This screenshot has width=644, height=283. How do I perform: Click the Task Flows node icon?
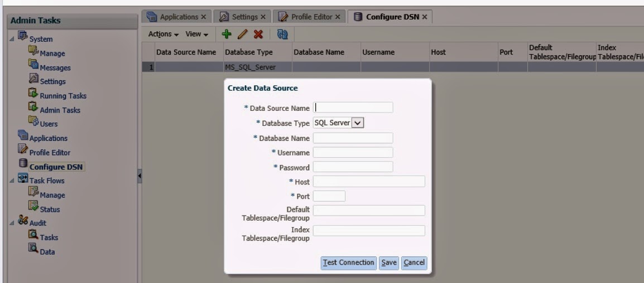pos(22,178)
